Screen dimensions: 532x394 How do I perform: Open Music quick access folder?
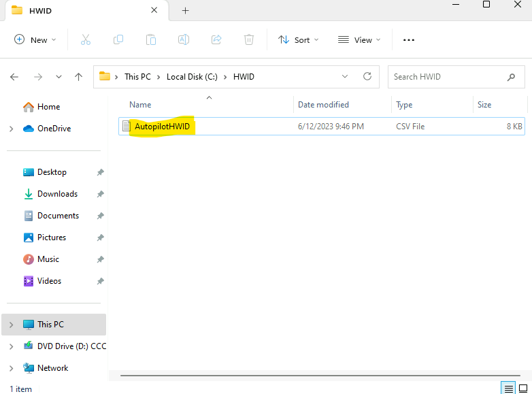click(48, 259)
